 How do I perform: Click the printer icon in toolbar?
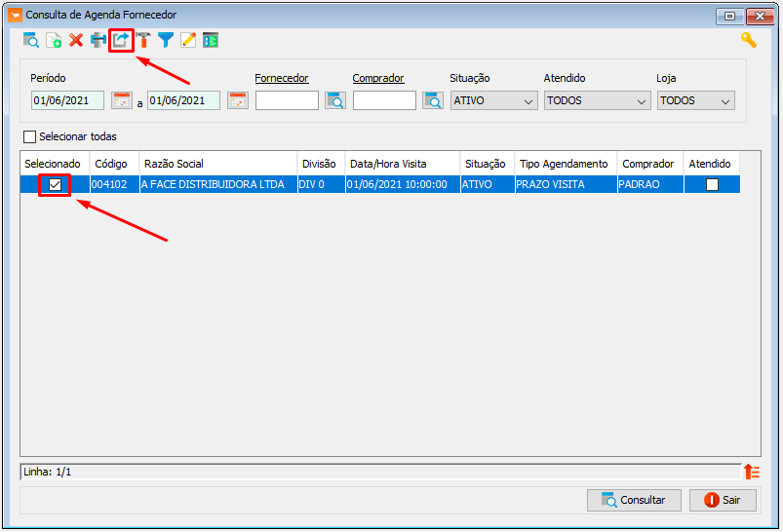pyautogui.click(x=98, y=40)
